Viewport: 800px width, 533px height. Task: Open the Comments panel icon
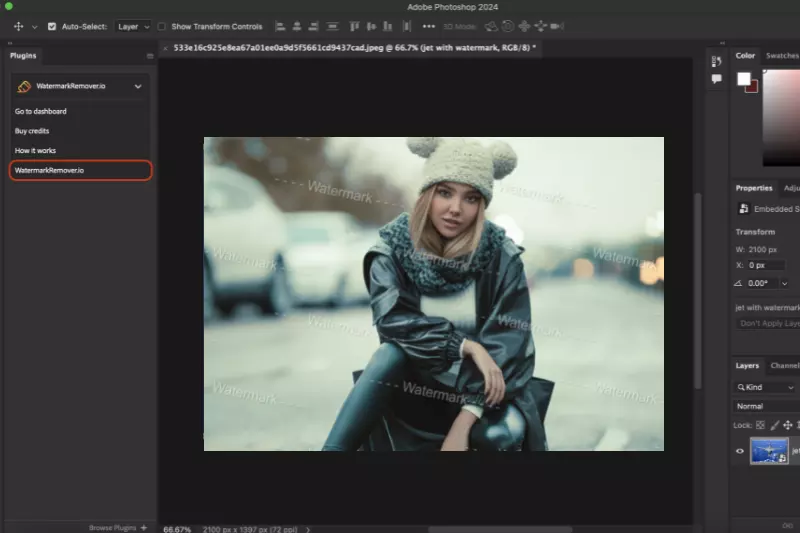pos(716,79)
